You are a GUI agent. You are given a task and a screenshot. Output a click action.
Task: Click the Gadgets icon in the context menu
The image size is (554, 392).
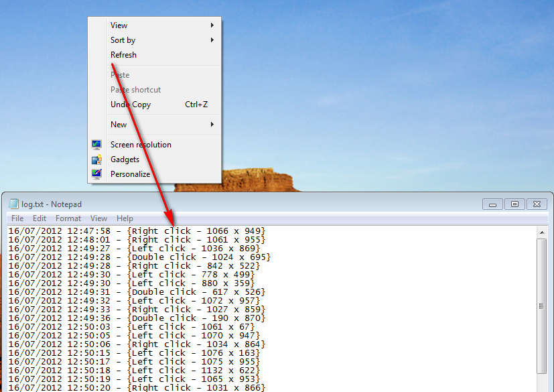tap(97, 159)
